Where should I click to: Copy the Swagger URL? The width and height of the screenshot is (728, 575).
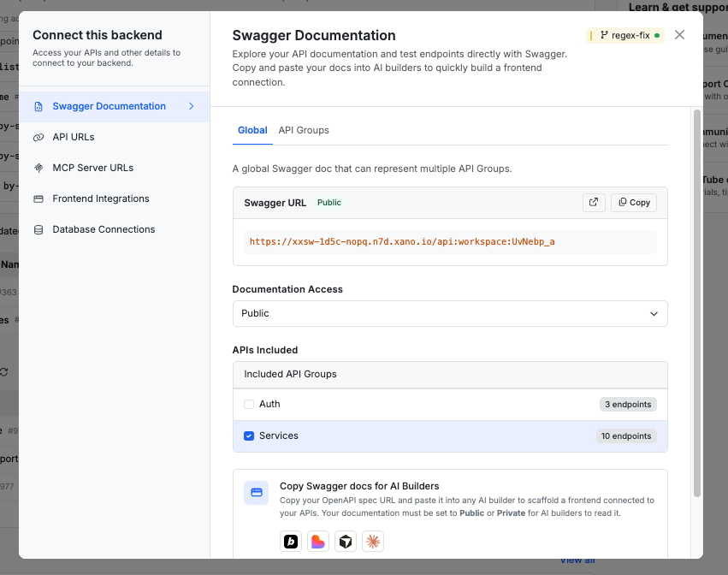pyautogui.click(x=634, y=203)
